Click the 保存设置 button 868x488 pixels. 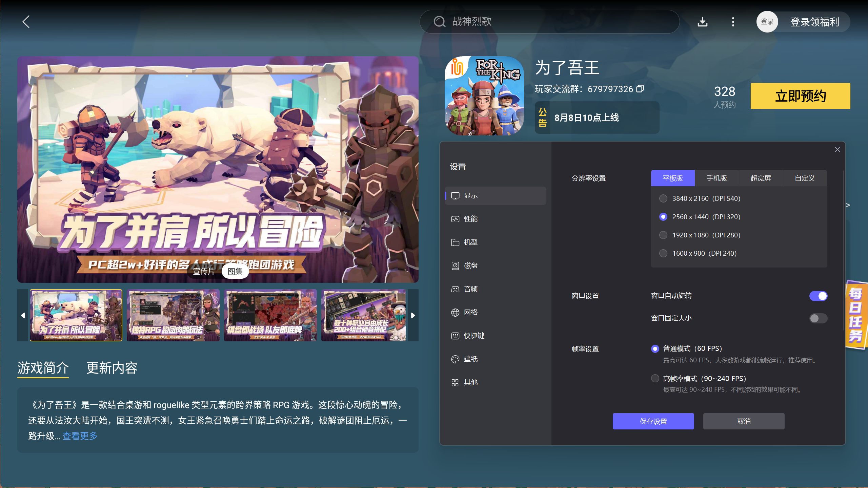(653, 421)
